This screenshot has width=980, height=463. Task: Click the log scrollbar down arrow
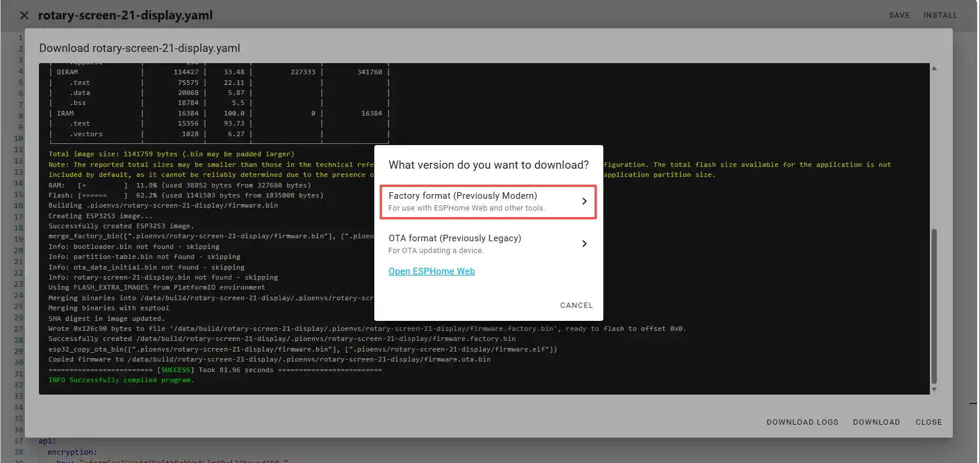[934, 389]
